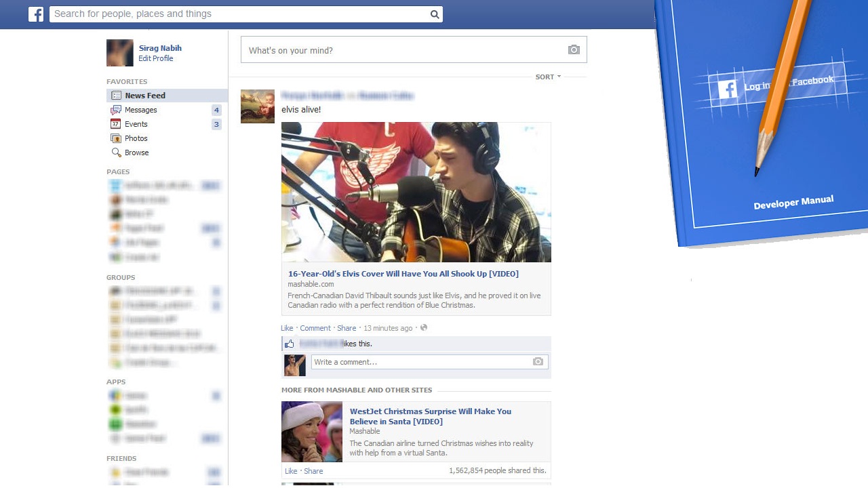The image size is (868, 488).
Task: Open the 16-Year-Old's Elvis Cover article link
Action: point(403,274)
